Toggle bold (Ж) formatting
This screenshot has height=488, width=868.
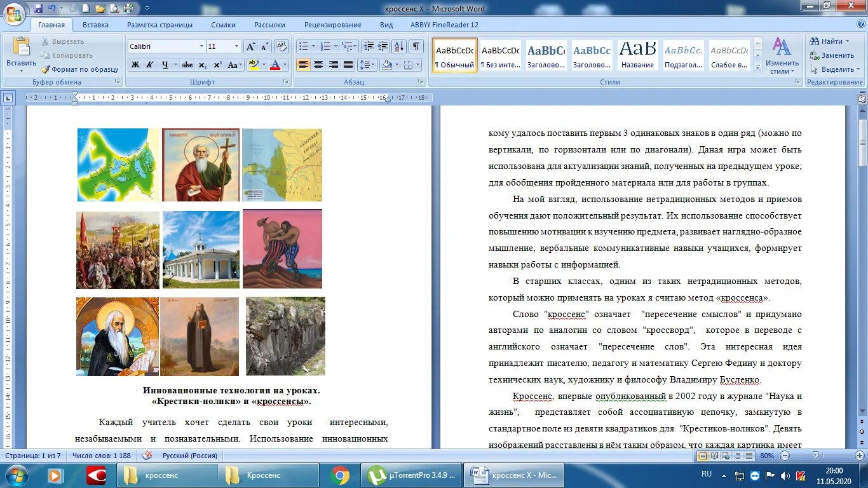(x=135, y=65)
